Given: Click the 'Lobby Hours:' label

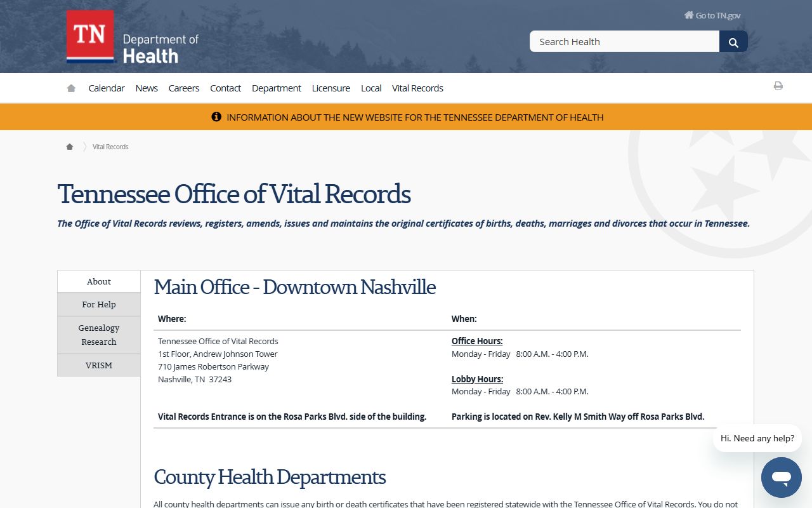Looking at the screenshot, I should [x=477, y=379].
